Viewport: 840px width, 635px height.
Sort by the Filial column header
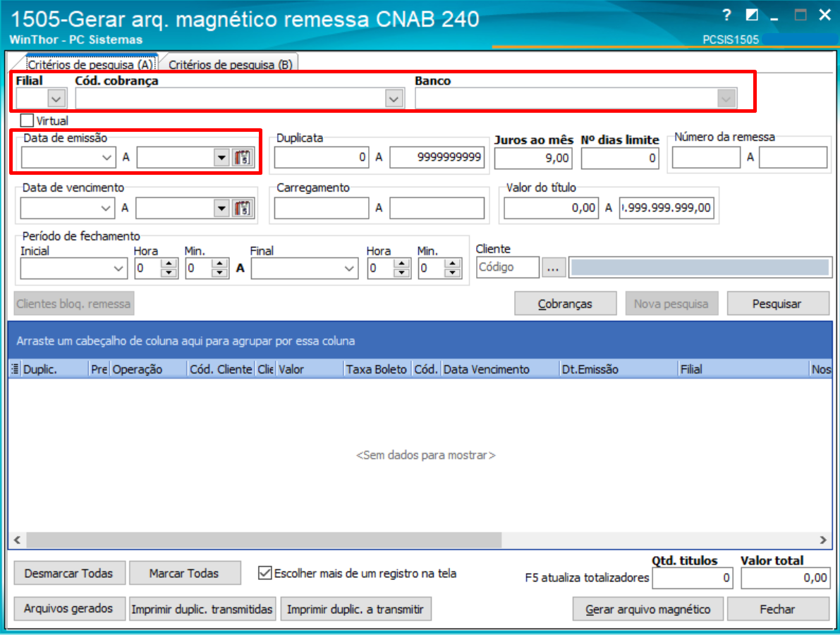click(743, 369)
